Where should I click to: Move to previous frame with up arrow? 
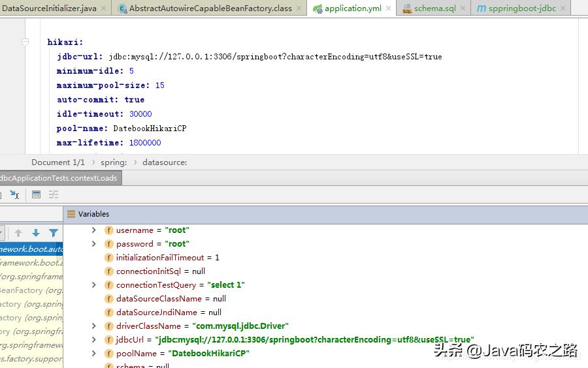[x=18, y=233]
